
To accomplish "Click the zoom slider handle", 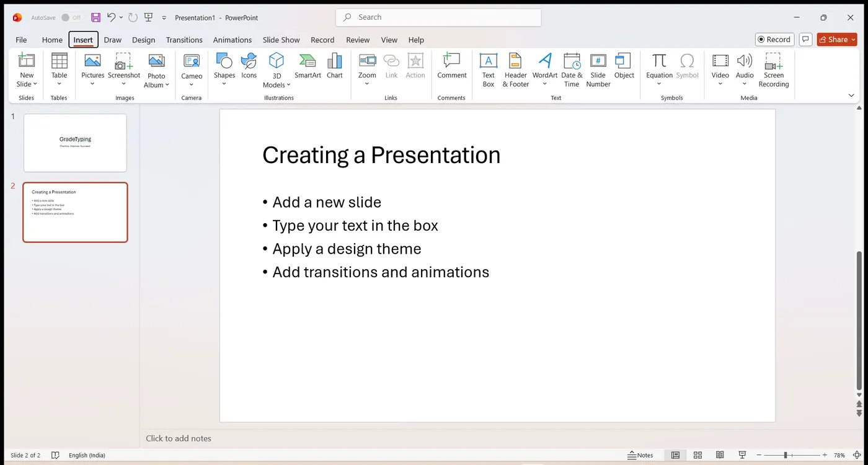I will [786, 455].
